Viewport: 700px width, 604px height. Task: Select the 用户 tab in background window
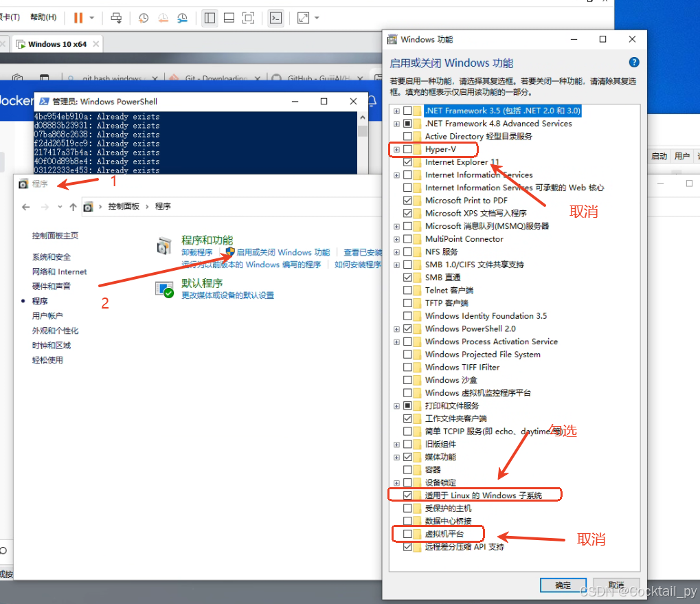click(681, 156)
